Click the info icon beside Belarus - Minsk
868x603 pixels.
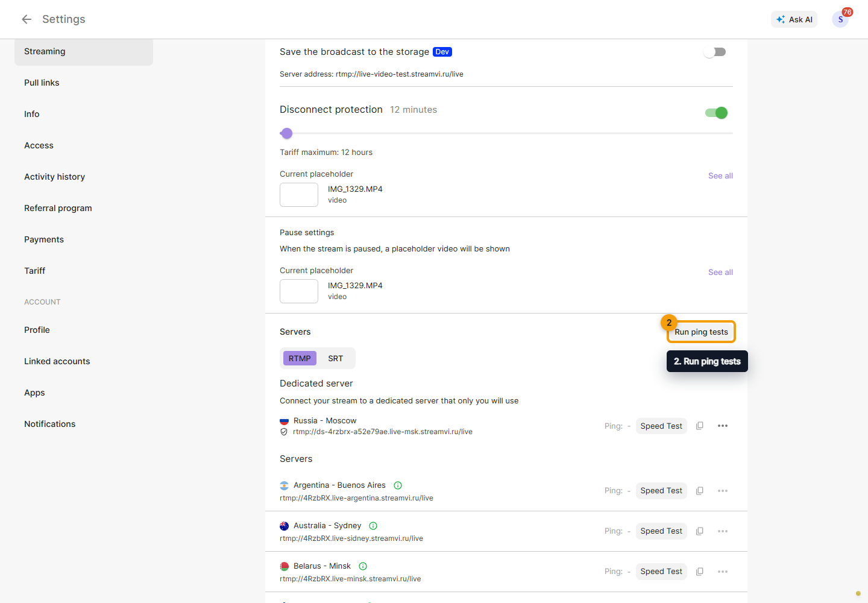click(x=363, y=566)
